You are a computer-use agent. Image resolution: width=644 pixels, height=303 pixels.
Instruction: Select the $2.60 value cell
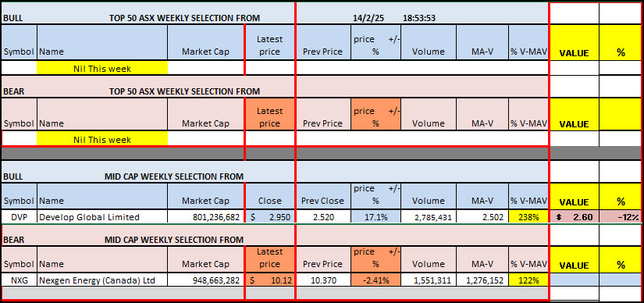(x=575, y=217)
